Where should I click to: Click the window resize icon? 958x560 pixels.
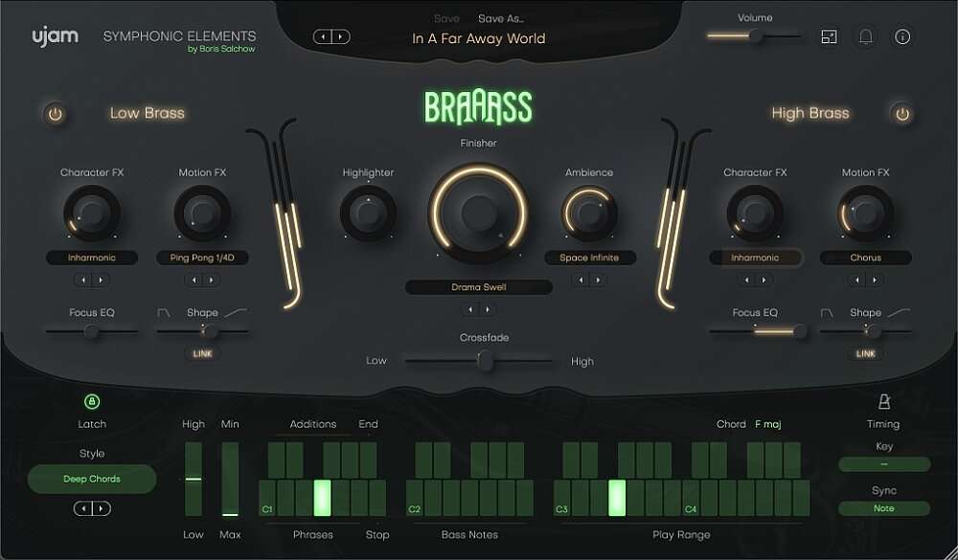(828, 36)
